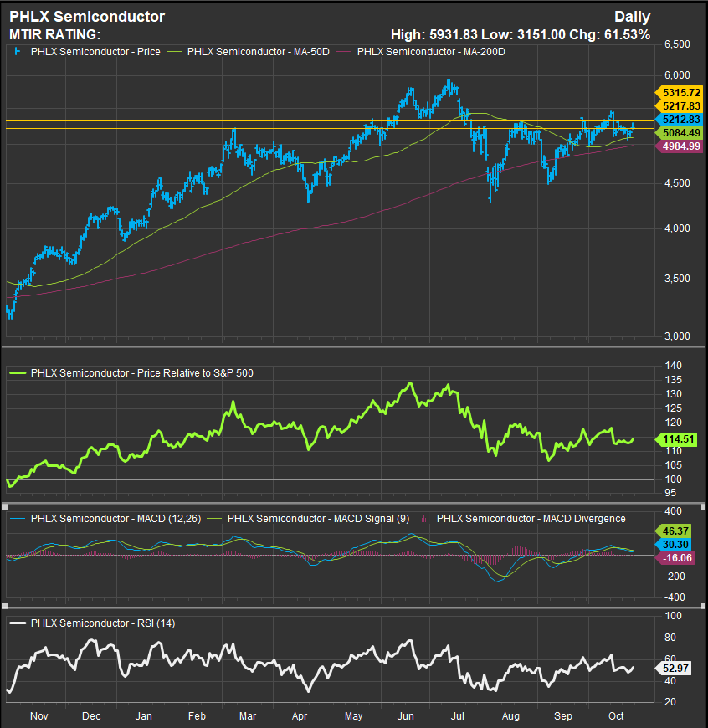
Task: Click the Nov month label on time axis
Action: tap(39, 716)
